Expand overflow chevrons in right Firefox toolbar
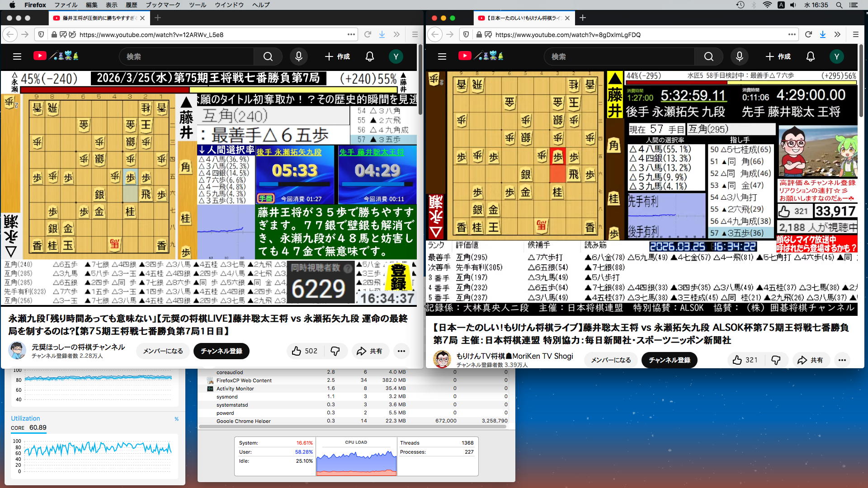 click(837, 34)
